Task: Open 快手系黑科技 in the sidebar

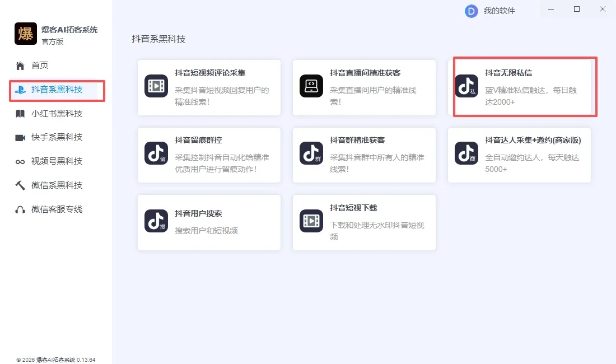Action: [x=57, y=137]
